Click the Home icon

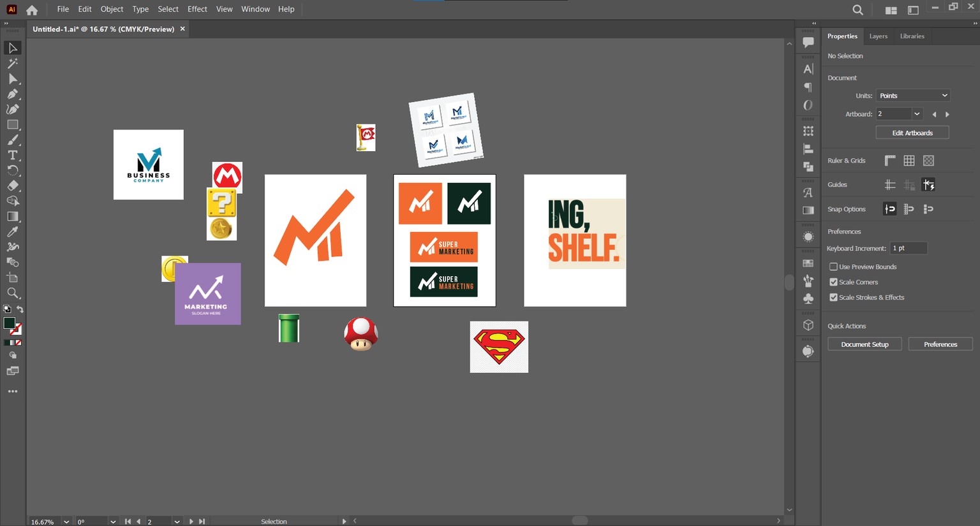(32, 10)
